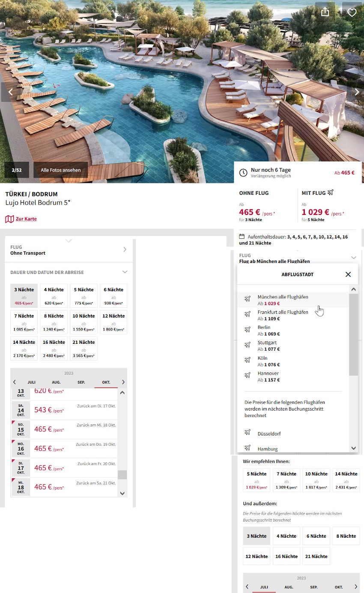
Task: Close the Abflugstadt dialog
Action: coord(348,274)
